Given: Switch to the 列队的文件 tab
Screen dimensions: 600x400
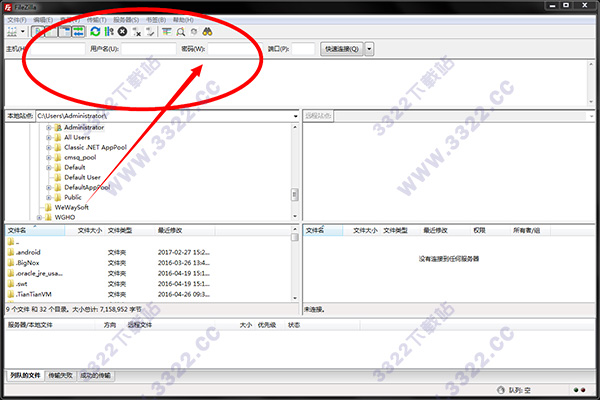Looking at the screenshot, I should tap(25, 376).
